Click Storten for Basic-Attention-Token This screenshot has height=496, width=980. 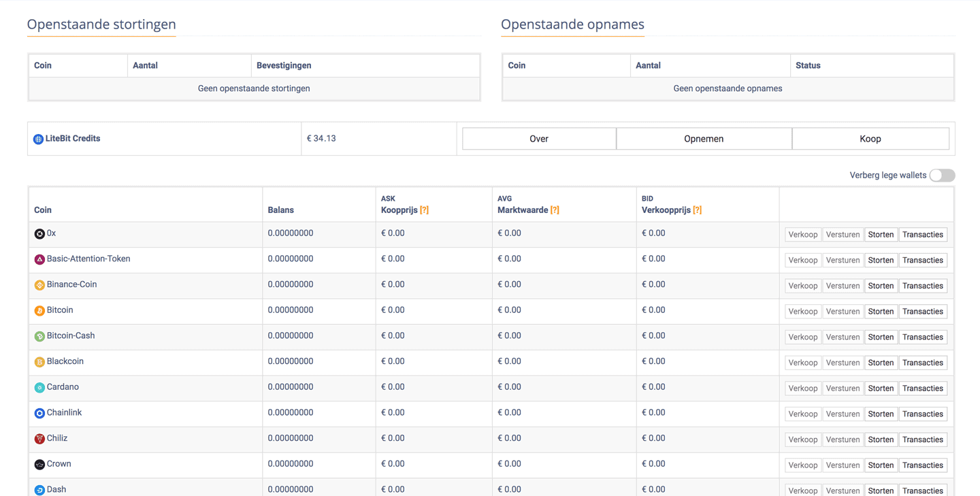coord(881,260)
